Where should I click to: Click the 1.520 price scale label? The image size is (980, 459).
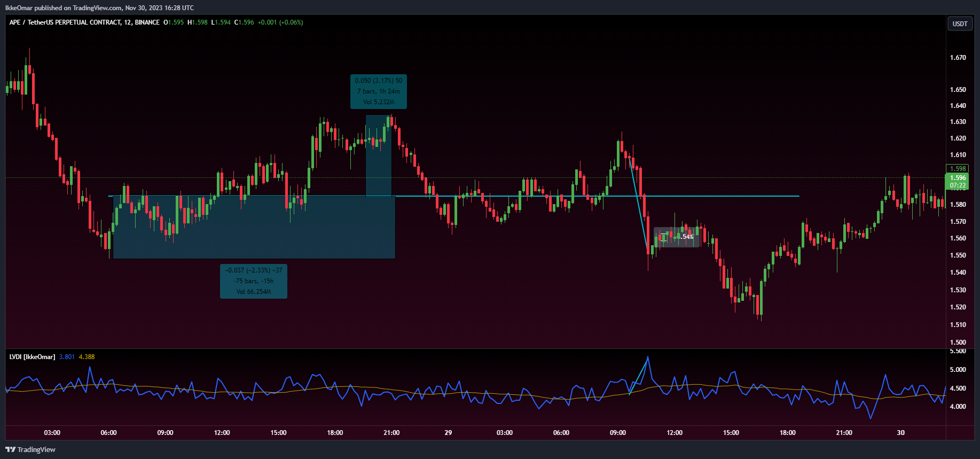(x=958, y=307)
